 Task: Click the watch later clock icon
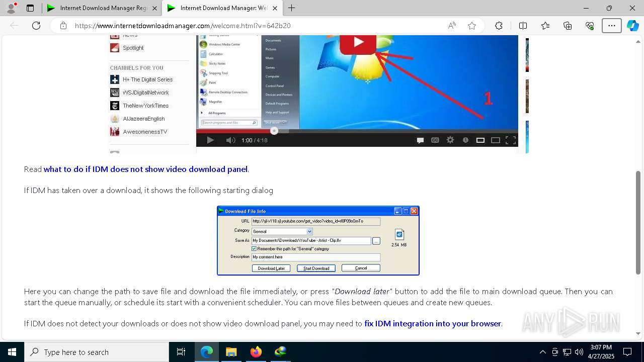click(465, 140)
